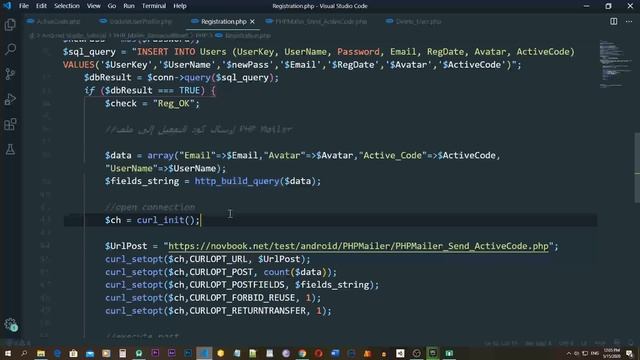This screenshot has width=640, height=360.
Task: Open the Search view in activity bar
Action: tap(10, 49)
